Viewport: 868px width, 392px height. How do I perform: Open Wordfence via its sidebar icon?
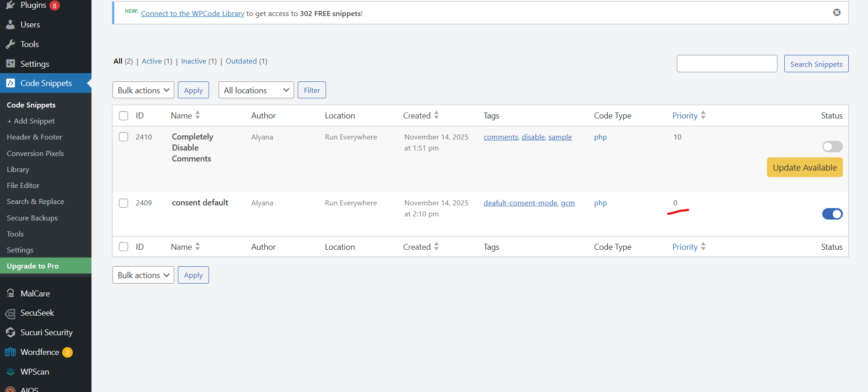pyautogui.click(x=10, y=352)
